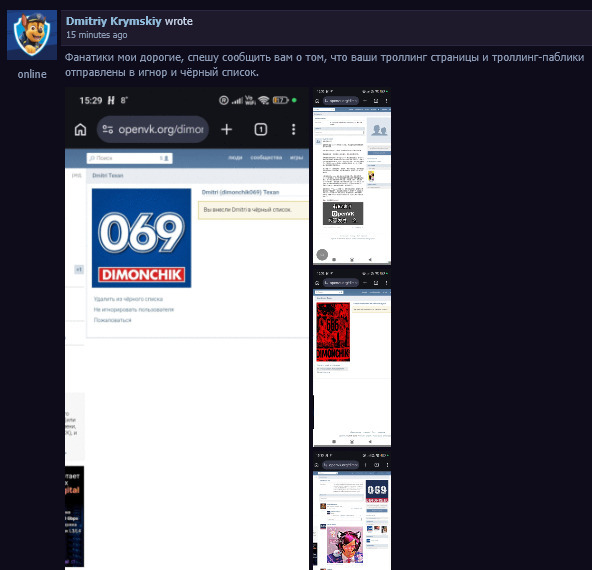Click the Пожаловаться report link
Viewport: 592px width, 570px height.
(113, 320)
